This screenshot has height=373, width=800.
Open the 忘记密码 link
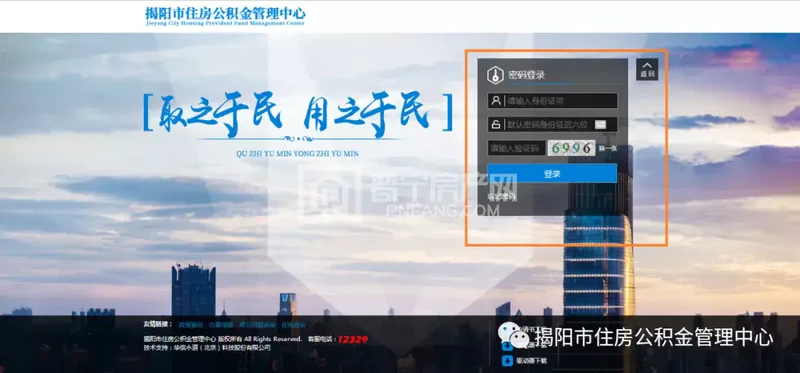coord(502,196)
